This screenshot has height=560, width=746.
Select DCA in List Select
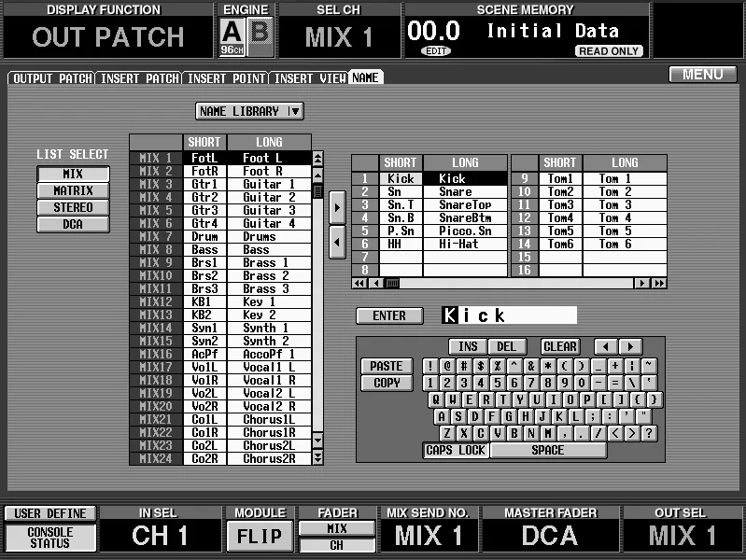click(x=73, y=224)
